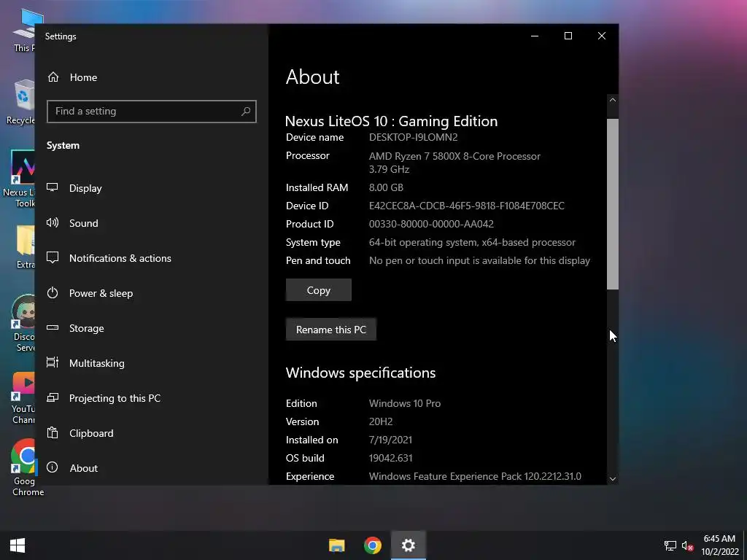
Task: Click the Windows 10 Pro edition value
Action: pos(404,403)
